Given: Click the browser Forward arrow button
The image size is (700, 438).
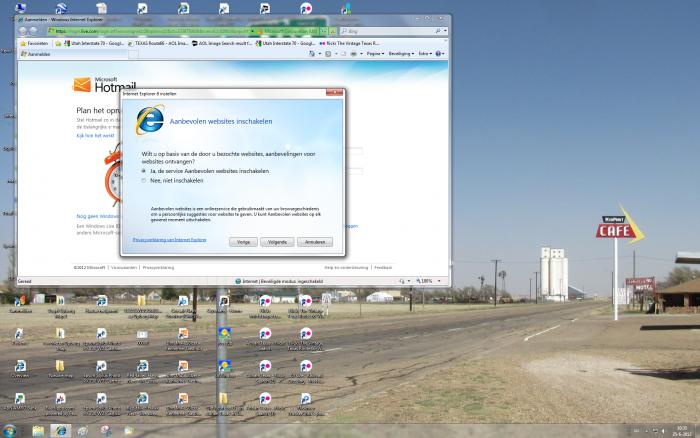Looking at the screenshot, I should (x=33, y=31).
